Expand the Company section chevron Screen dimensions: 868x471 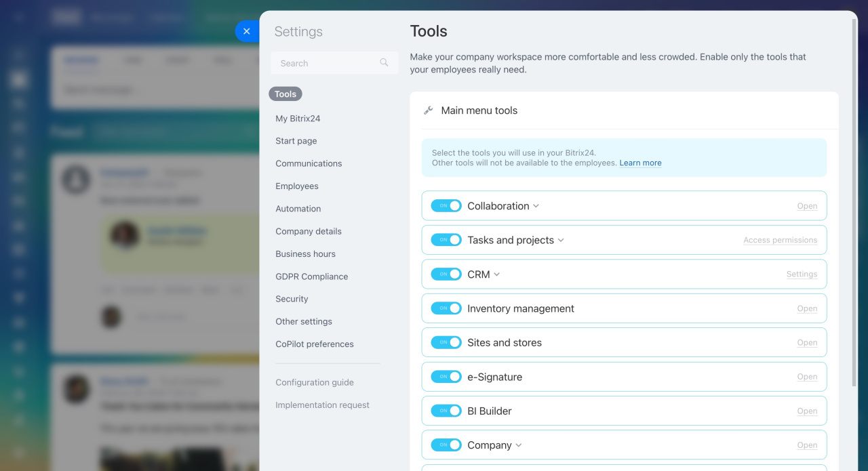coord(519,445)
